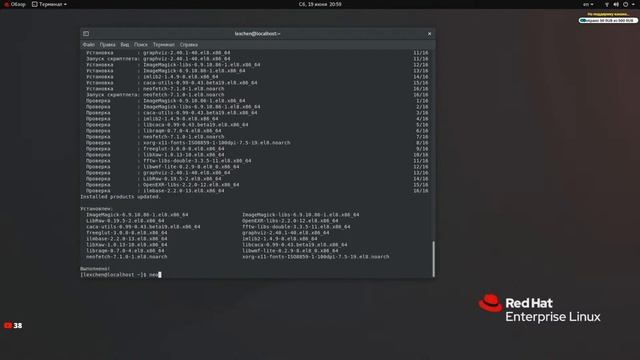Click 'freeglut-3.0.0' entry in installed list
The height and width of the screenshot is (360, 640).
click(x=127, y=233)
